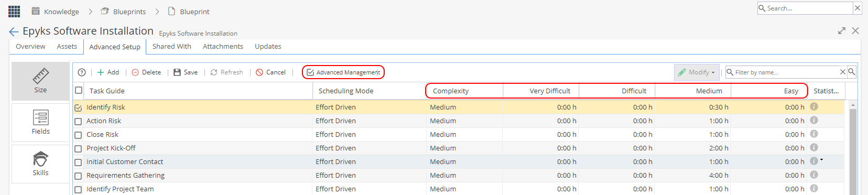This screenshot has height=195, width=868.
Task: Click the filter search magnifier icon
Action: click(852, 72)
